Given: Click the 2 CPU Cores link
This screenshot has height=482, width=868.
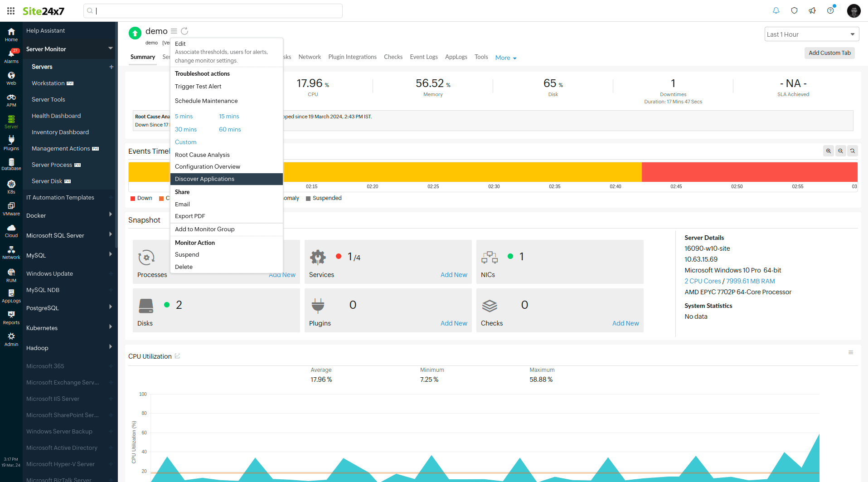Looking at the screenshot, I should [x=703, y=281].
